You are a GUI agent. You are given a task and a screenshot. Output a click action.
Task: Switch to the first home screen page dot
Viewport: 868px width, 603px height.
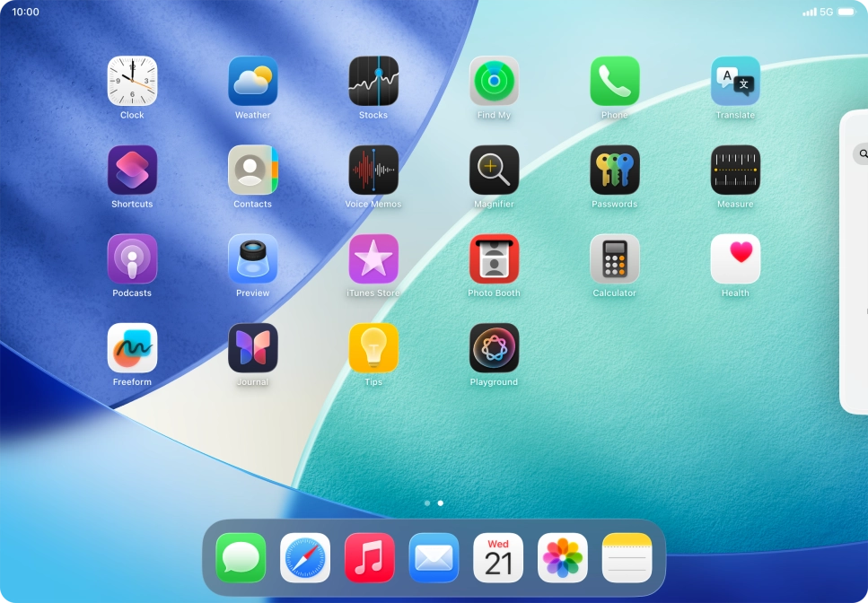coord(427,503)
